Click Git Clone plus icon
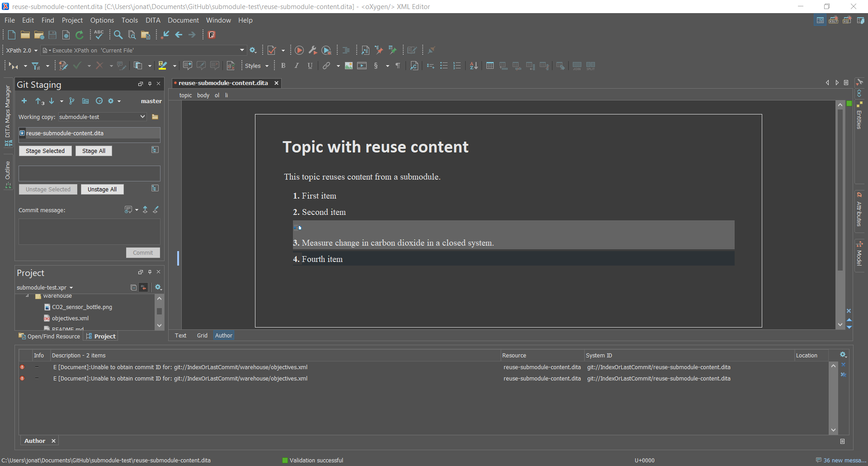The width and height of the screenshot is (868, 466). [x=24, y=101]
